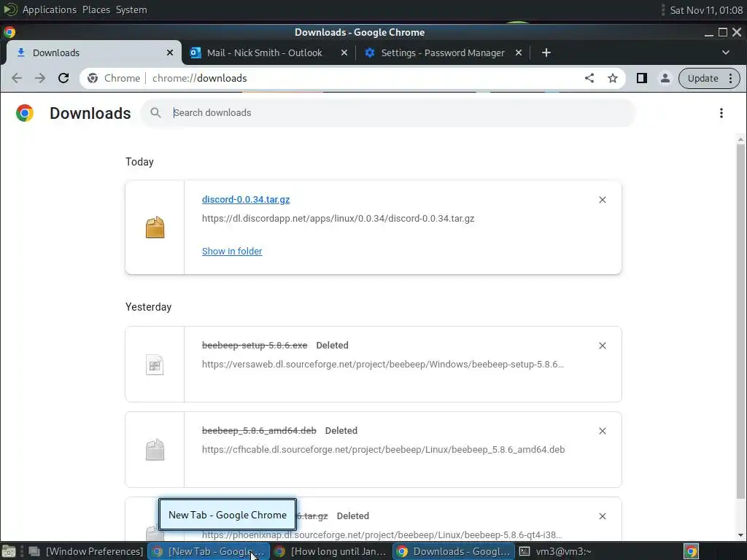Remove the beebeep tar.gz entry from list
The width and height of the screenshot is (747, 560).
[x=602, y=516]
